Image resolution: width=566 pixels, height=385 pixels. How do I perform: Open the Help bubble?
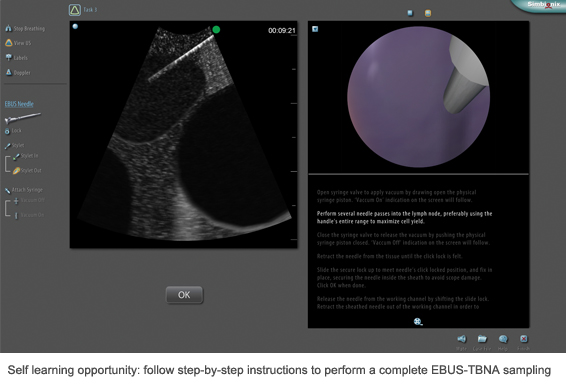(x=503, y=339)
